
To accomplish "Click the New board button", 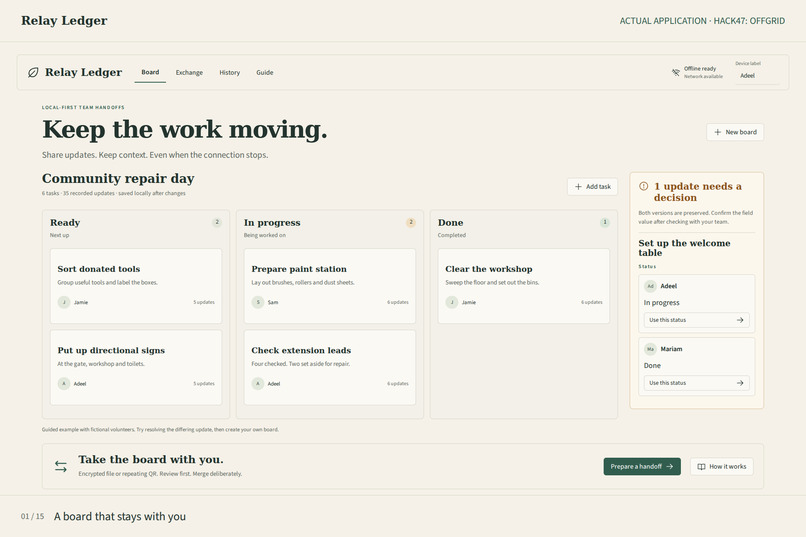I will click(x=735, y=132).
